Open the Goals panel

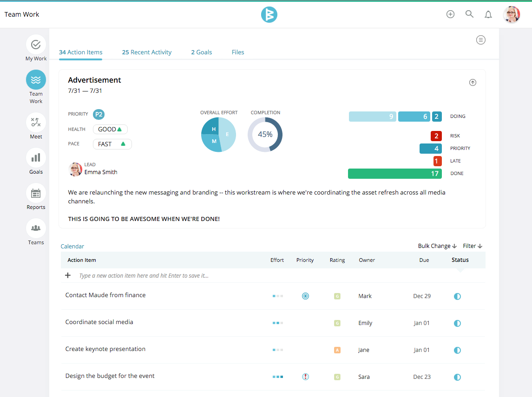tap(36, 158)
